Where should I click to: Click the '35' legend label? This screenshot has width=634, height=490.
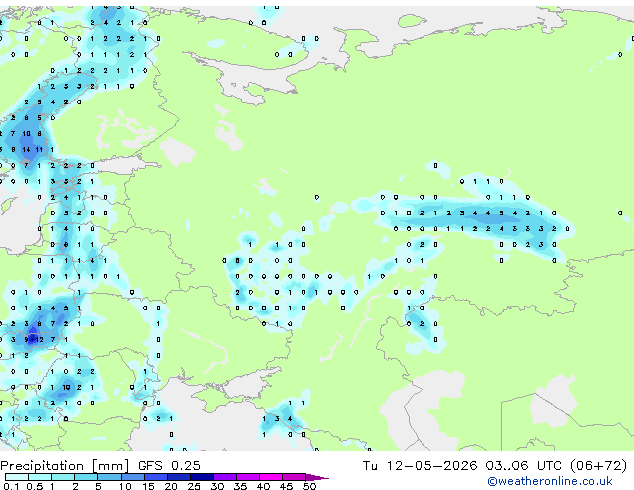pos(240,486)
